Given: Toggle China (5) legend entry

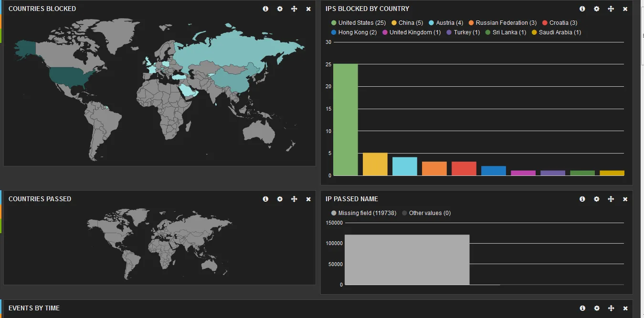Looking at the screenshot, I should (407, 23).
